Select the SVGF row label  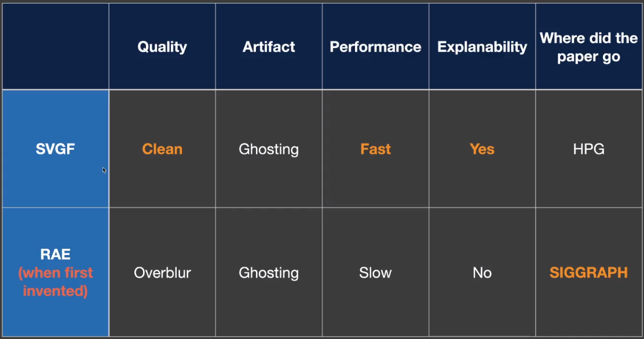coord(56,149)
